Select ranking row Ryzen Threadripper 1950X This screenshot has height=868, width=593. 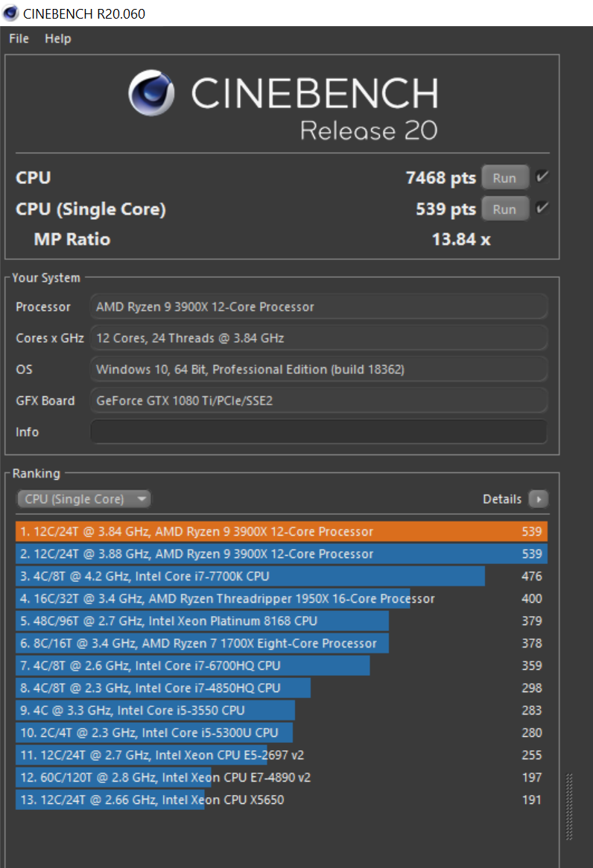click(282, 598)
